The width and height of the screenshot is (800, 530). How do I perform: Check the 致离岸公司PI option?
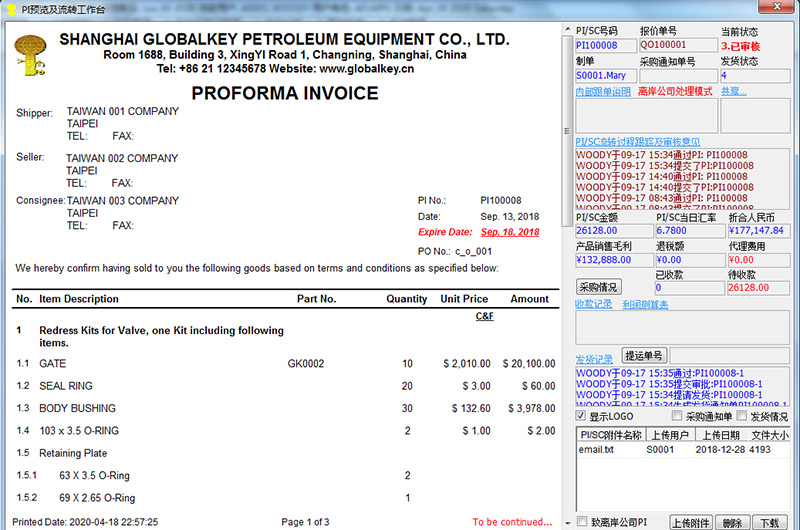tap(582, 522)
